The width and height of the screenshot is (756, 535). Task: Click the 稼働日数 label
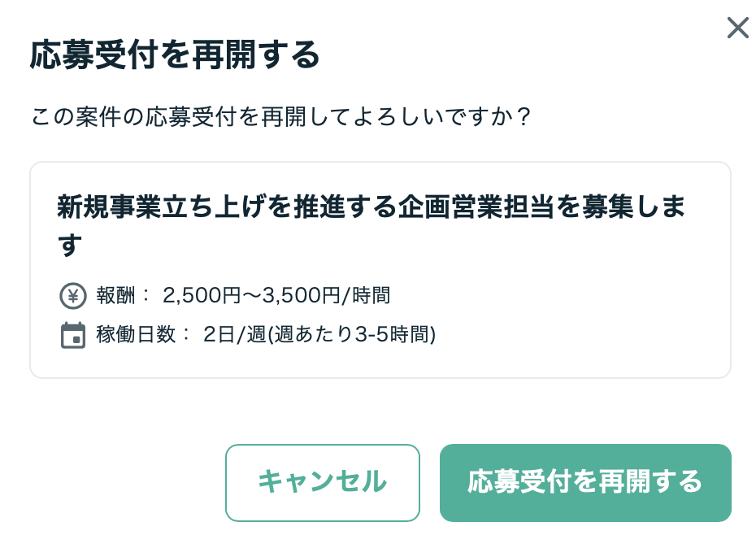coord(138,334)
